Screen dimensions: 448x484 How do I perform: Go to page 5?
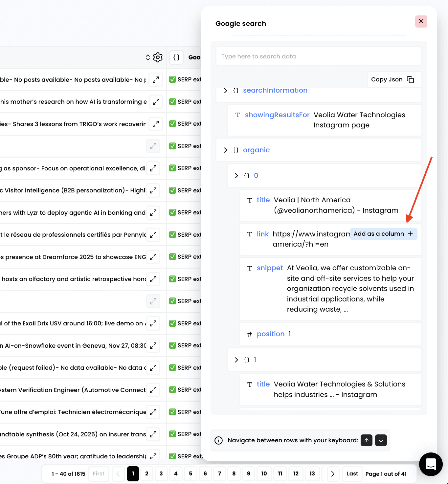click(190, 473)
